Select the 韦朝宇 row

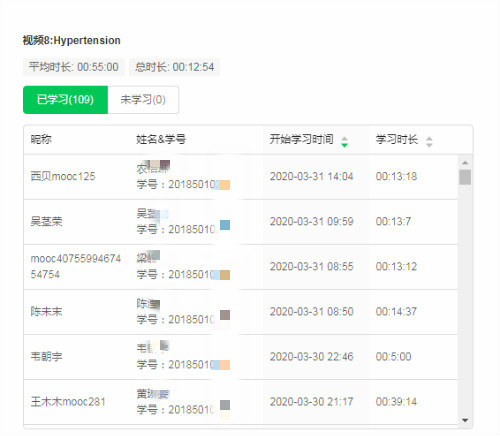[241, 357]
